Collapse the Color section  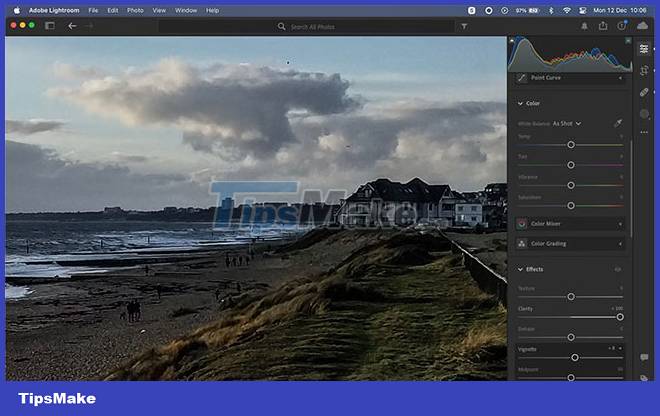click(x=520, y=104)
